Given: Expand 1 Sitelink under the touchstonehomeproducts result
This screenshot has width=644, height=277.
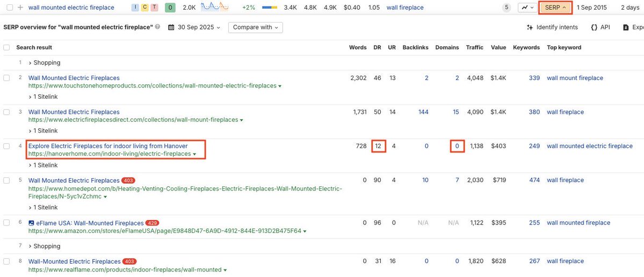Looking at the screenshot, I should coord(43,97).
